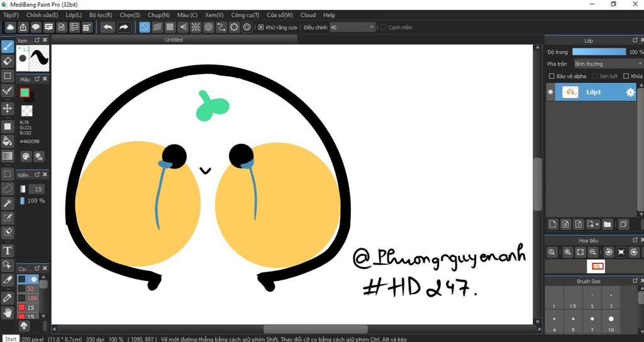Open the Pha trộn blend mode dropdown
The width and height of the screenshot is (644, 342).
(608, 64)
